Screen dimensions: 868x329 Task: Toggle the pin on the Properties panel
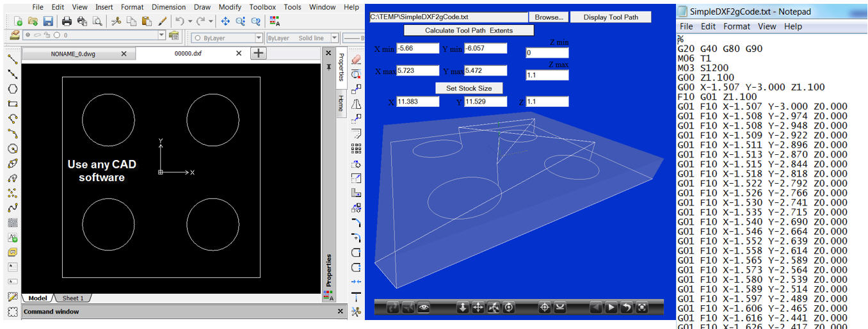point(328,67)
